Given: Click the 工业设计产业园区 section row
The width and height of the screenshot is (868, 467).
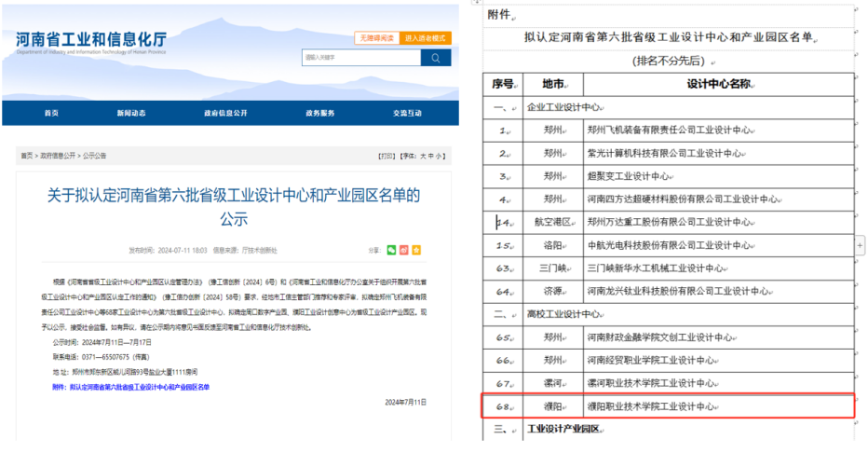Looking at the screenshot, I should pyautogui.click(x=668, y=430).
